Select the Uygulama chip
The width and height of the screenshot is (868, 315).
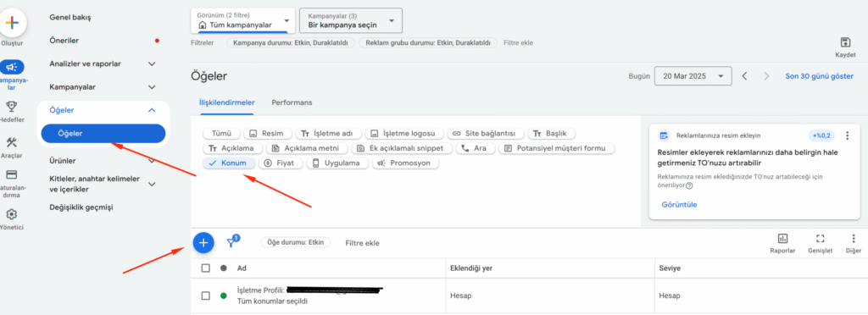(337, 163)
